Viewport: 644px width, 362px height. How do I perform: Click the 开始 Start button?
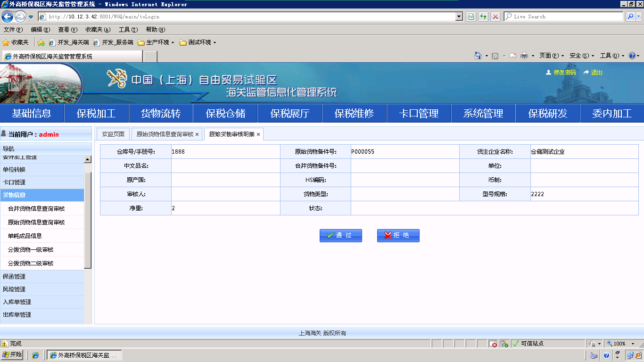[12, 355]
